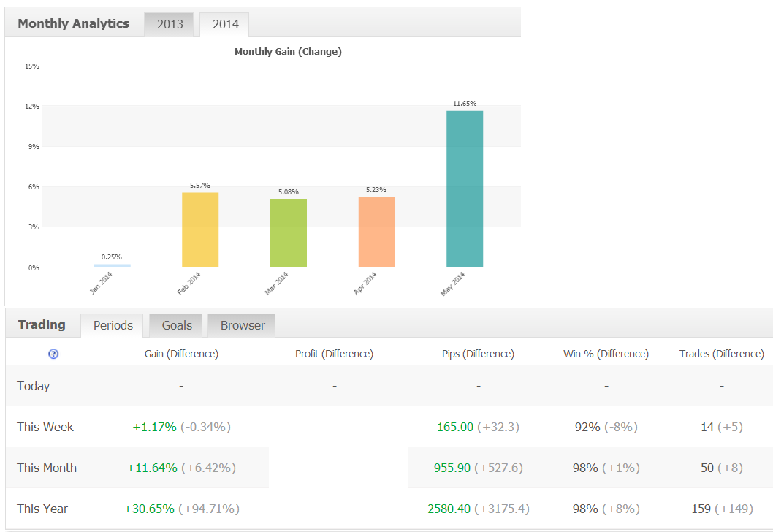The height and width of the screenshot is (532, 773).
Task: Click the 5.57% bar value label
Action: [x=200, y=186]
